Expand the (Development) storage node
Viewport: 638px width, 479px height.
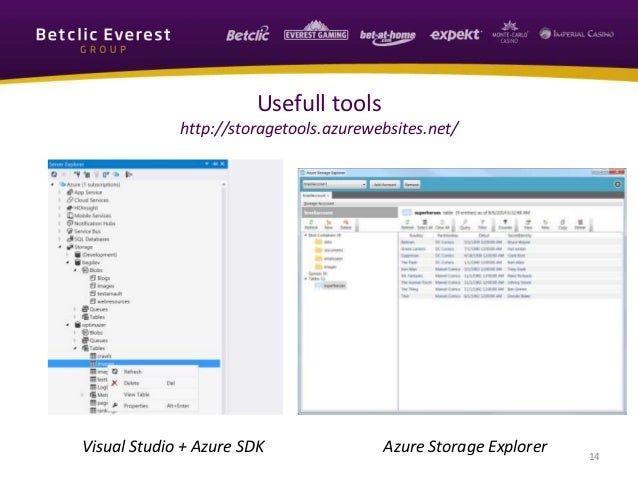point(68,254)
